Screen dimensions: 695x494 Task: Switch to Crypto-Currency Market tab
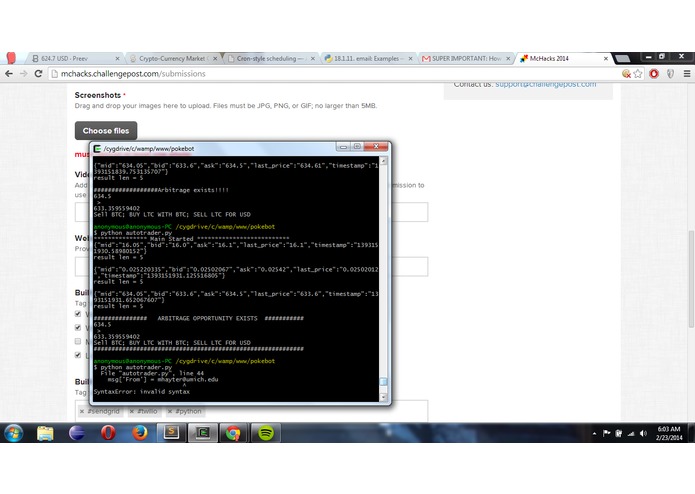[172, 58]
